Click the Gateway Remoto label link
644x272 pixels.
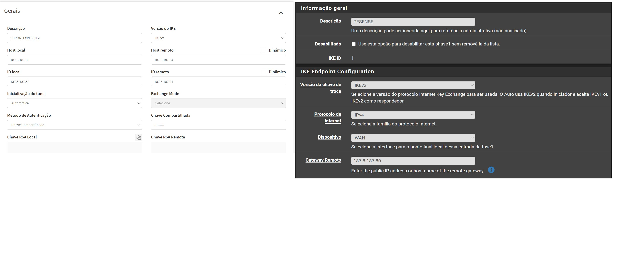tap(323, 160)
